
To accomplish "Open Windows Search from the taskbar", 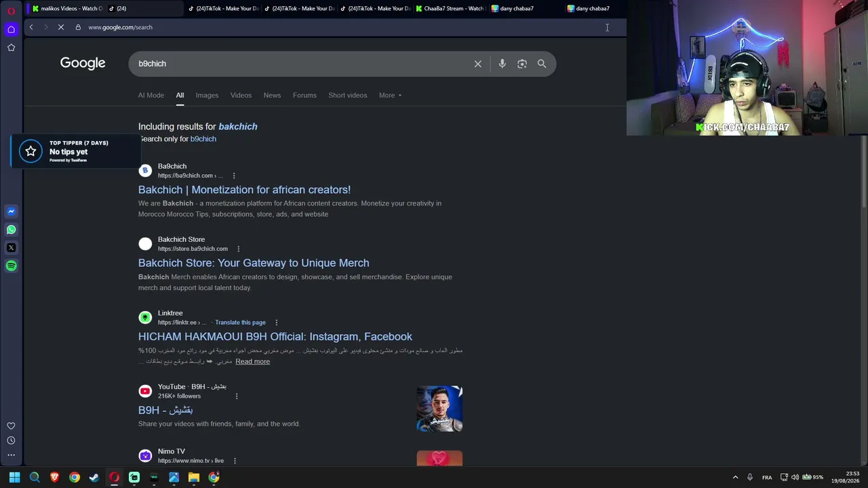I will [35, 477].
